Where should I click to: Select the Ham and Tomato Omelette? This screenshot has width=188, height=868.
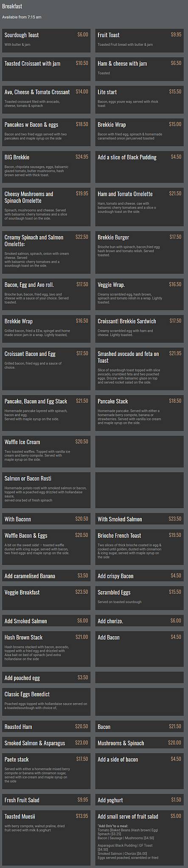point(140,207)
